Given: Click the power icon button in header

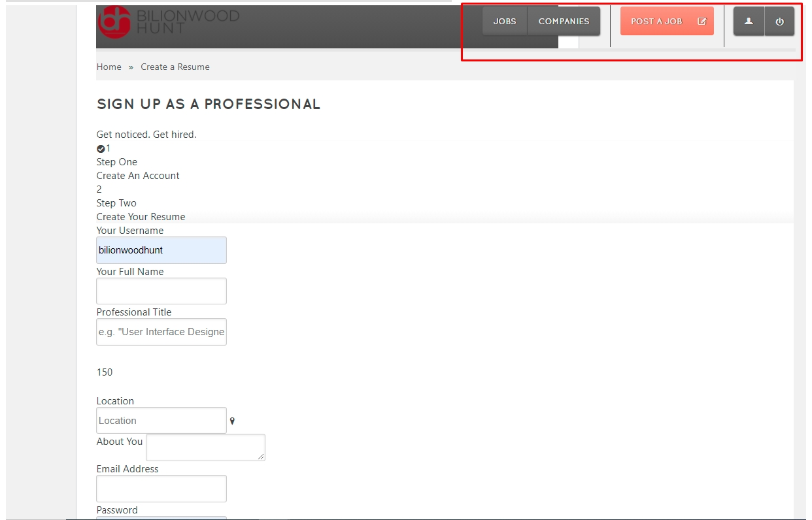Looking at the screenshot, I should (779, 22).
